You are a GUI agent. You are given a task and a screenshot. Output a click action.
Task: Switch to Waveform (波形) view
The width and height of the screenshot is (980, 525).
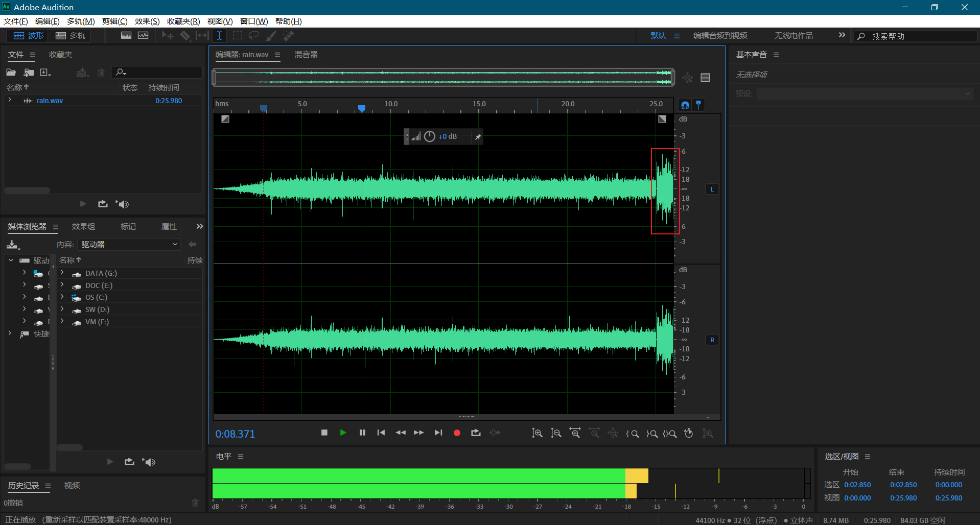[x=28, y=36]
